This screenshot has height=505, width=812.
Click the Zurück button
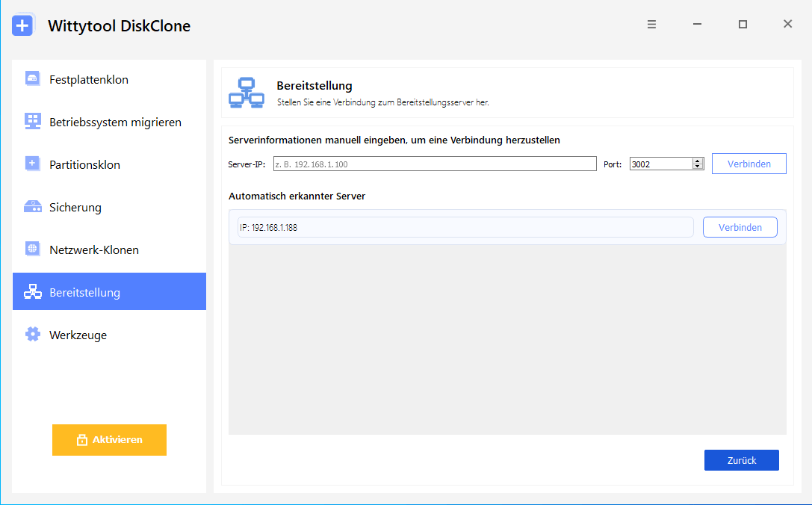pos(742,460)
